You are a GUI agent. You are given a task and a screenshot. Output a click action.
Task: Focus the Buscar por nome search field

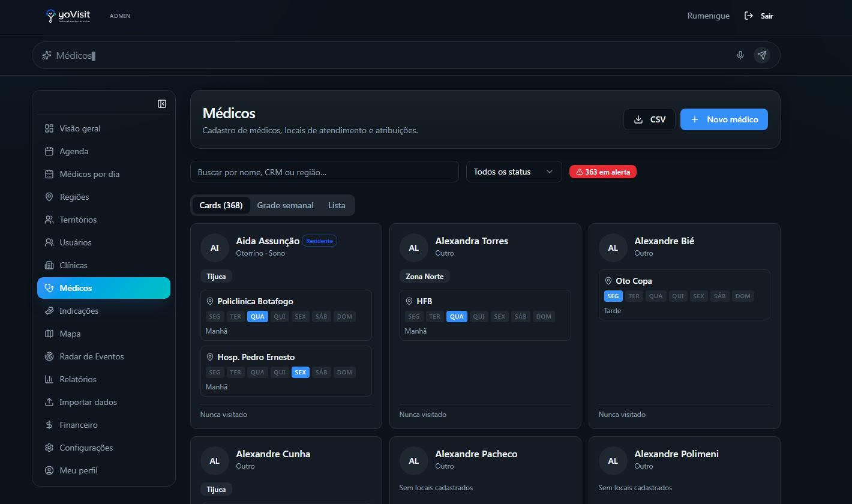click(x=325, y=172)
